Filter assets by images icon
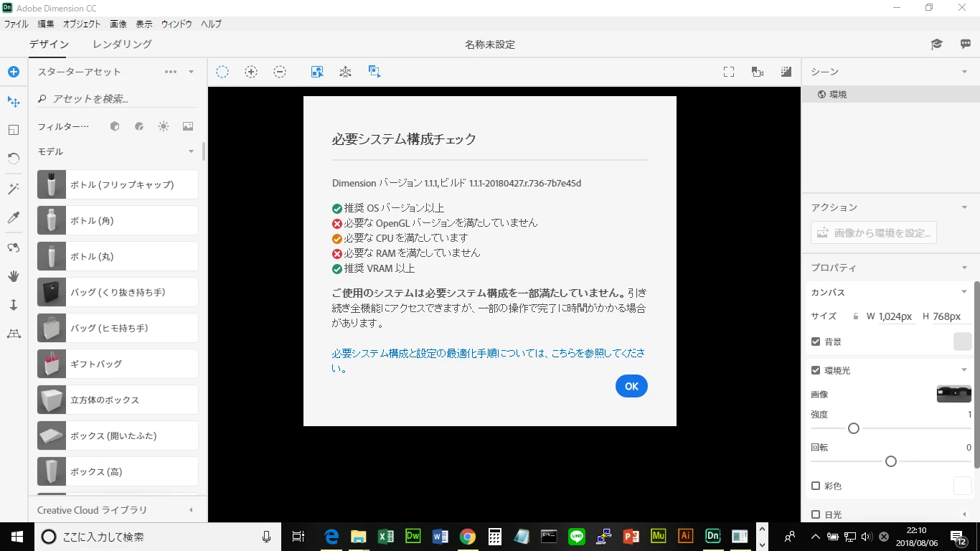Image resolution: width=980 pixels, height=551 pixels. [188, 126]
